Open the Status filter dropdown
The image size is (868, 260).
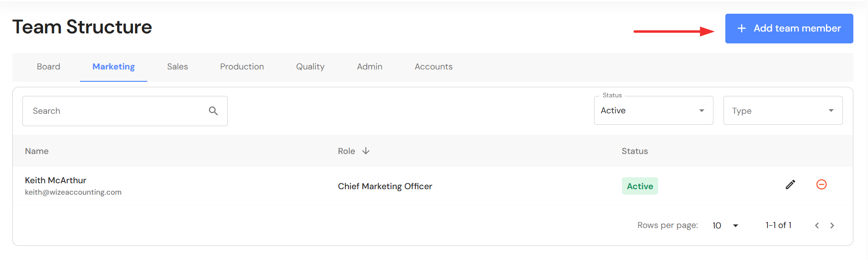(x=653, y=111)
